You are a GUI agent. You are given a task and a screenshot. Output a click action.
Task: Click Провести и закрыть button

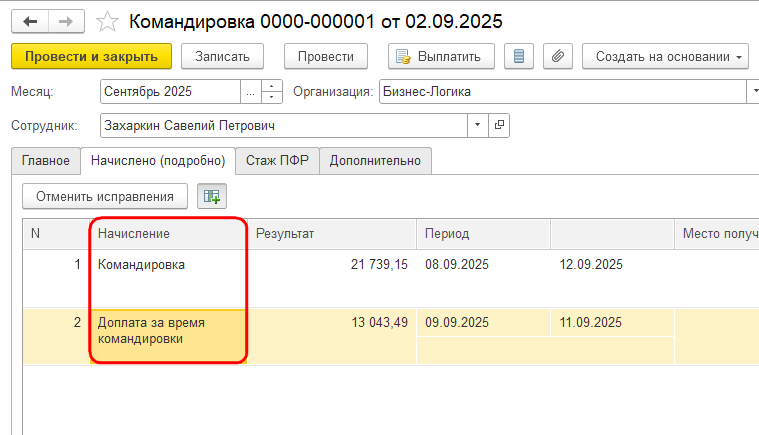click(x=91, y=56)
